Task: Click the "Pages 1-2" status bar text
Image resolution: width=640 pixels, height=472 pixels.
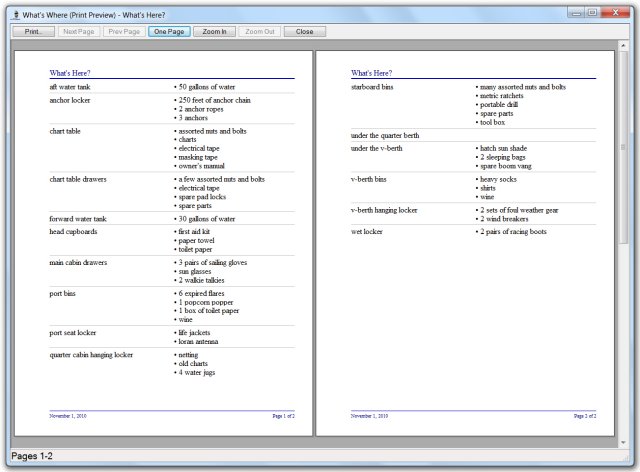Action: click(32, 456)
